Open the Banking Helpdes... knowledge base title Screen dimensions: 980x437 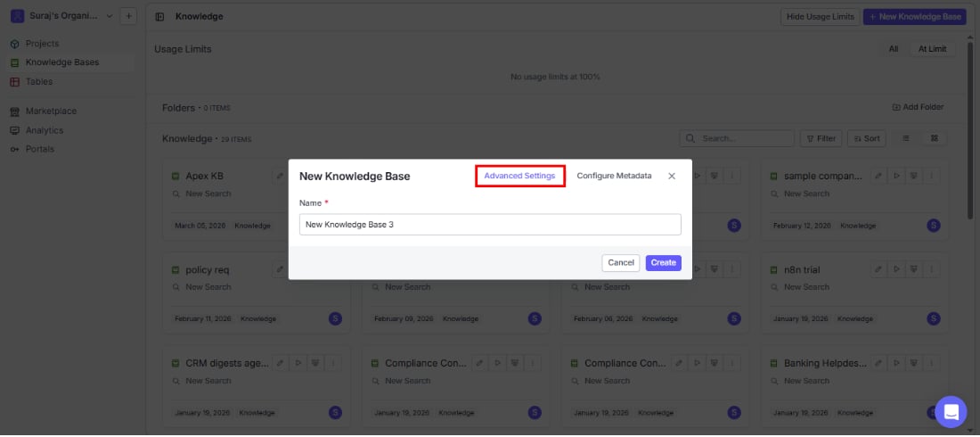[826, 363]
